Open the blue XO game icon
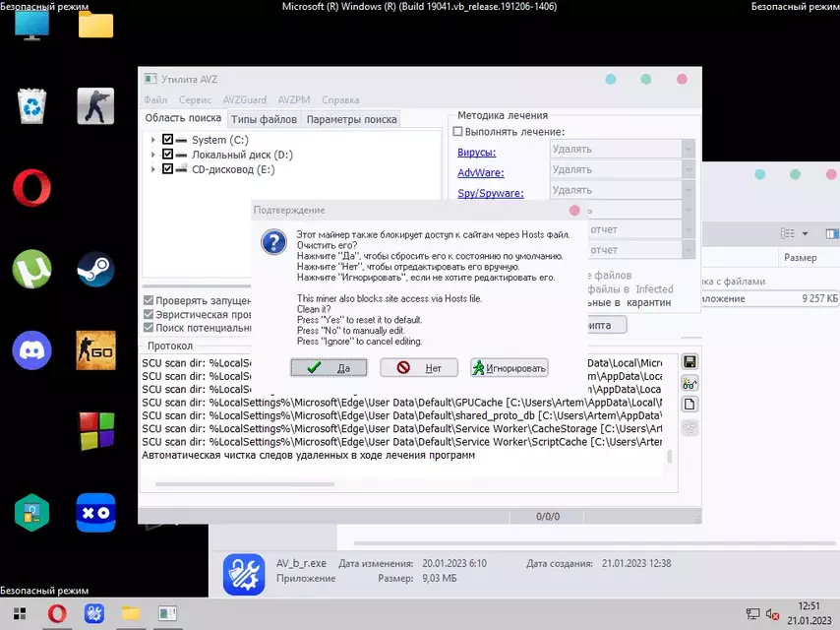Screen dimensions: 840x630 click(95, 513)
